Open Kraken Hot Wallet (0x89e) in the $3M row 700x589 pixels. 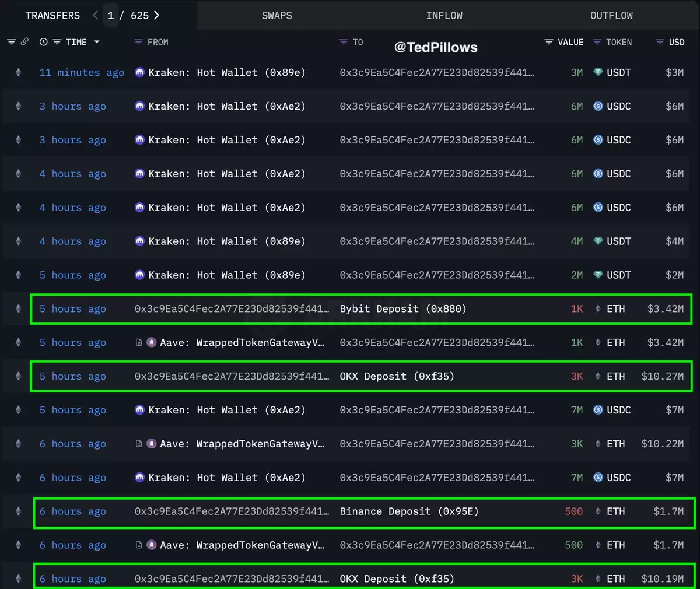pyautogui.click(x=227, y=72)
